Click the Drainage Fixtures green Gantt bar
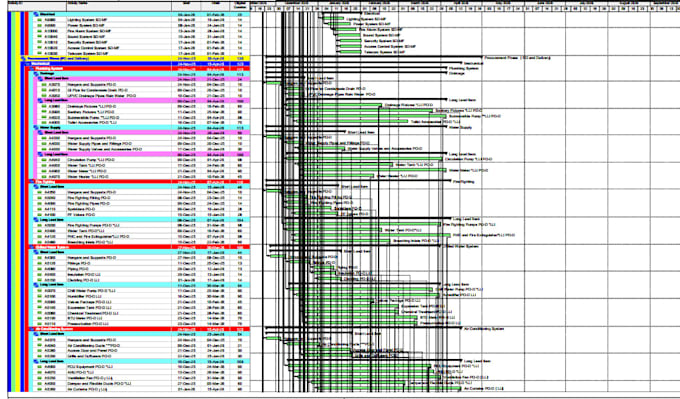This screenshot has height=399, width=680. (x=334, y=105)
